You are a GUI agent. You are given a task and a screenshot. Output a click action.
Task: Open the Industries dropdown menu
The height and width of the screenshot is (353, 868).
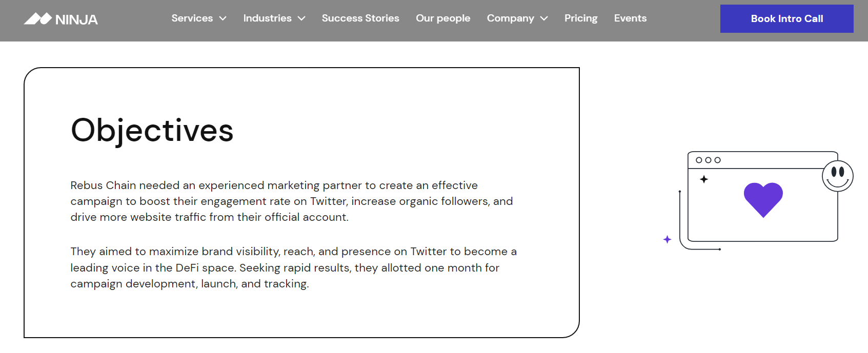268,18
